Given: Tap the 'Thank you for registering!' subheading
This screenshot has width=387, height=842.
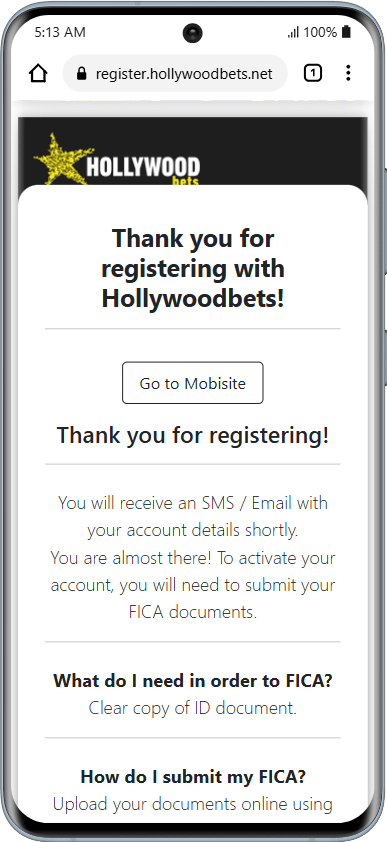Looking at the screenshot, I should (193, 435).
